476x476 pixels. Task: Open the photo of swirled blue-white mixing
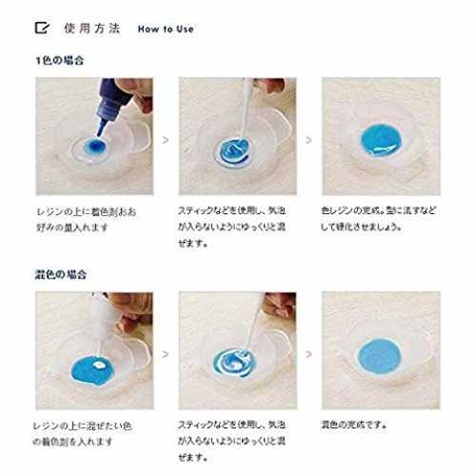pos(238,350)
